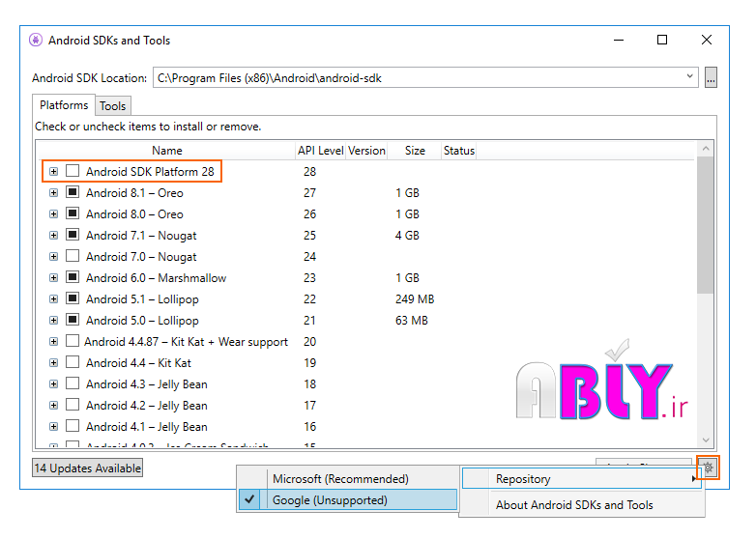Click the 4 GB size cell
The width and height of the screenshot is (756, 539).
pos(407,236)
